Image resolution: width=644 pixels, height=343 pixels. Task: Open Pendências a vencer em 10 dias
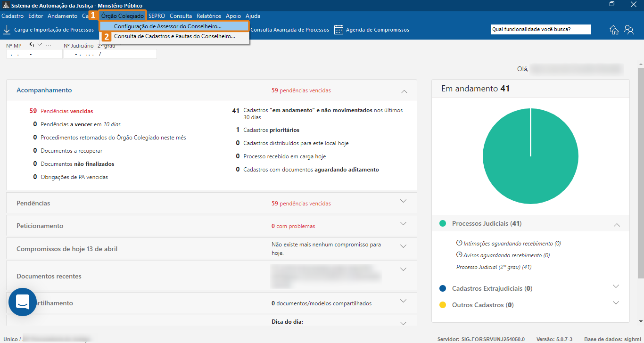(77, 124)
